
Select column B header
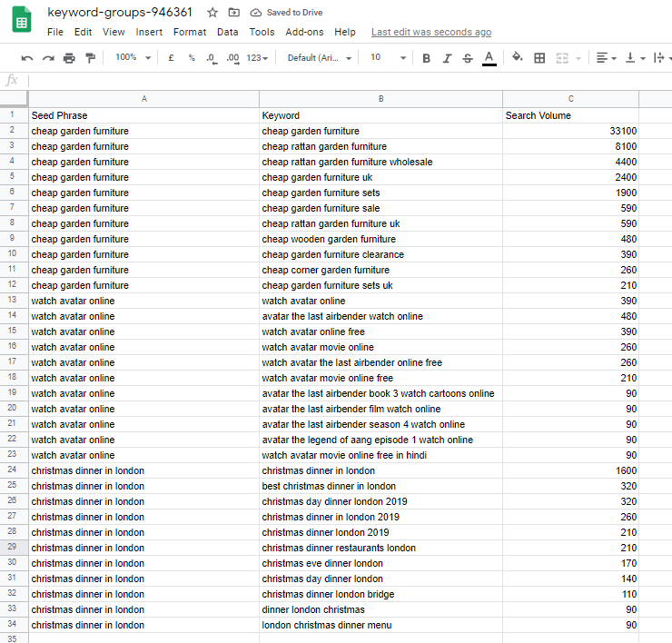[381, 99]
